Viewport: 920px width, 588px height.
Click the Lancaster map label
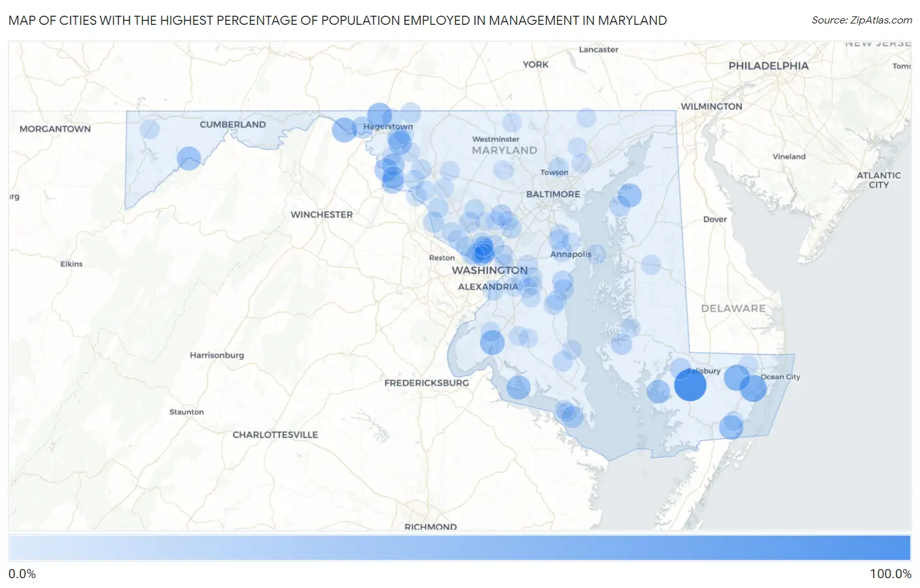tap(598, 50)
